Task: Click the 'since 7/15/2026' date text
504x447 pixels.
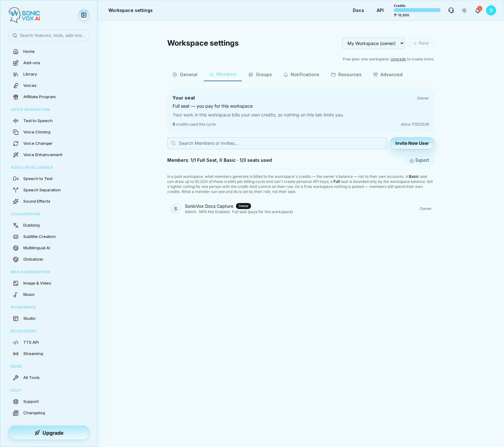Action: 415,124
